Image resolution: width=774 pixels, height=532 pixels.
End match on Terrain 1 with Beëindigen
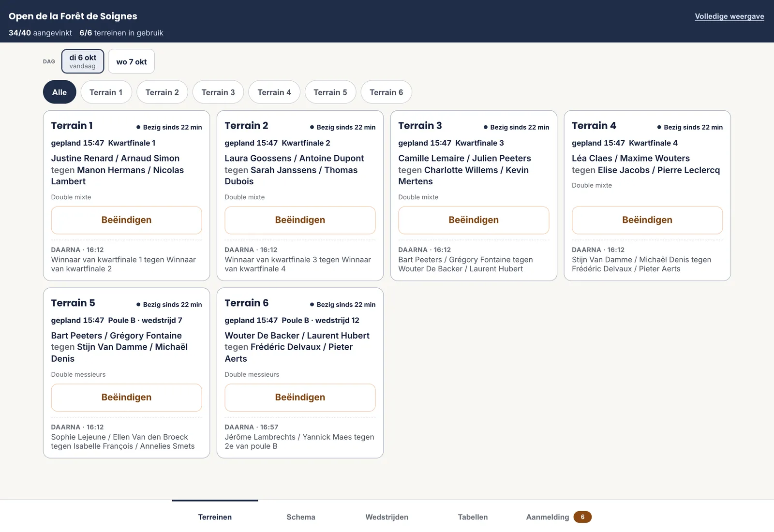(126, 220)
